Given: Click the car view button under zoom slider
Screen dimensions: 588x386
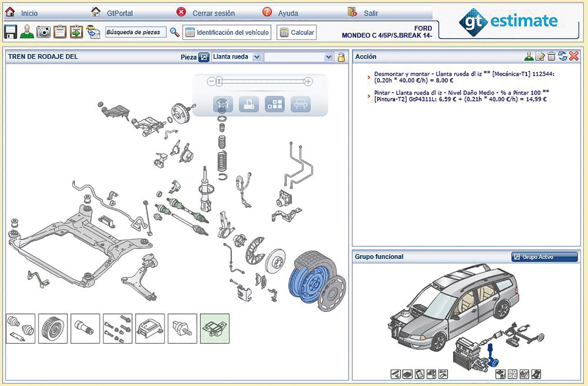Looking at the screenshot, I should coord(301,104).
